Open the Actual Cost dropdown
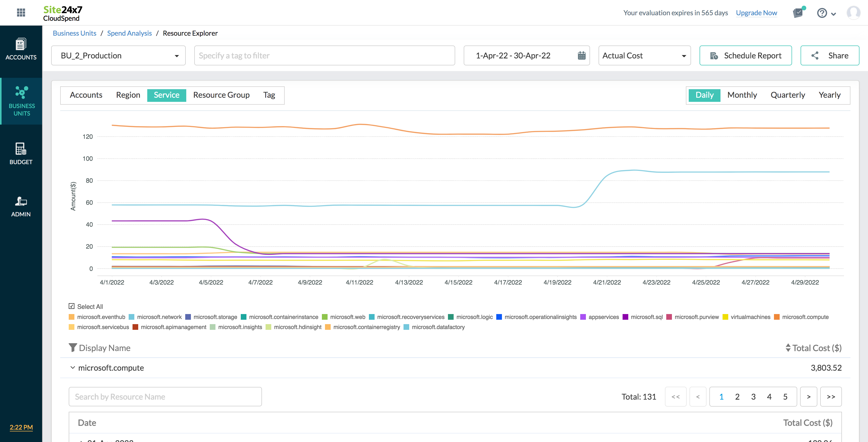Screen dimensions: 868x442 644,56
